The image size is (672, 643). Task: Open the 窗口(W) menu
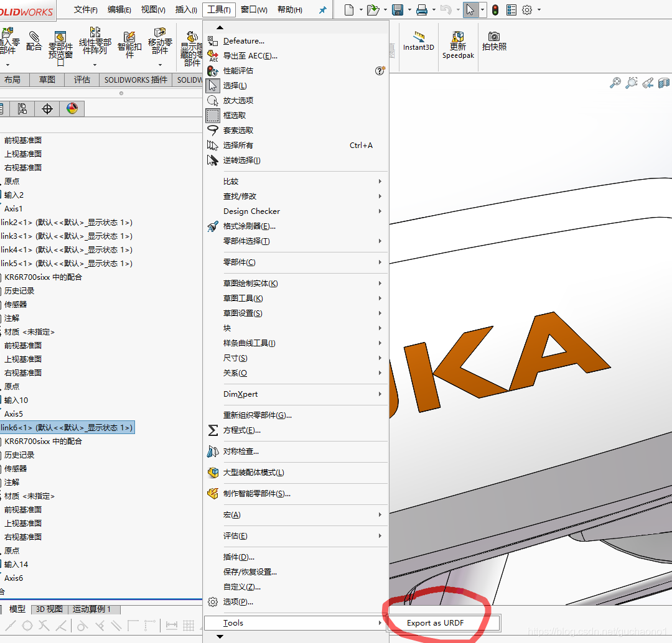[x=254, y=10]
